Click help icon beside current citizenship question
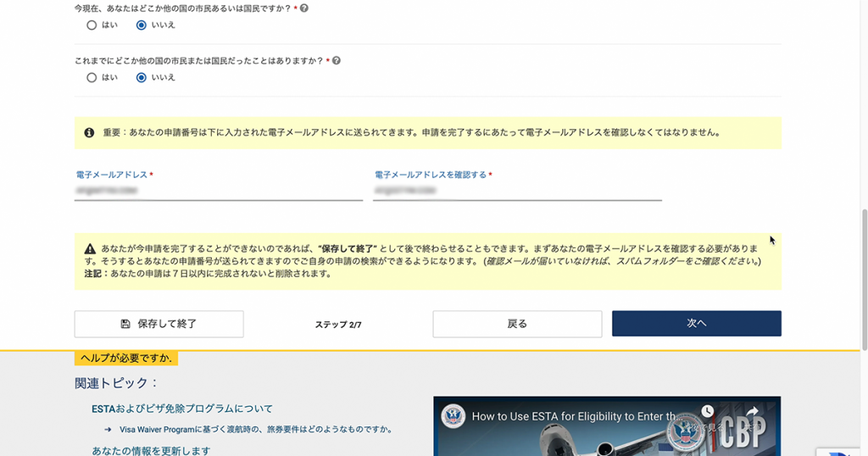The height and width of the screenshot is (456, 868). point(304,8)
